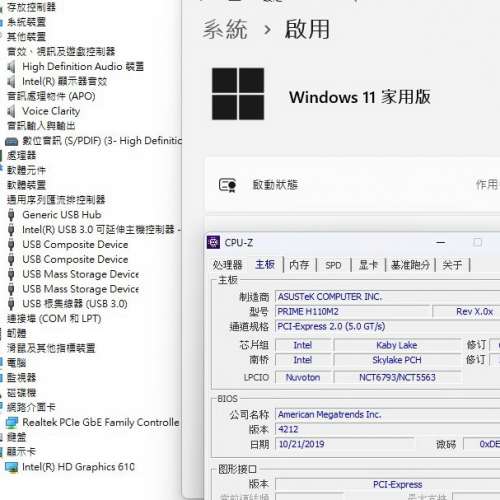
Task: Click the second USB Mass Storage Device icon
Action: (11, 289)
